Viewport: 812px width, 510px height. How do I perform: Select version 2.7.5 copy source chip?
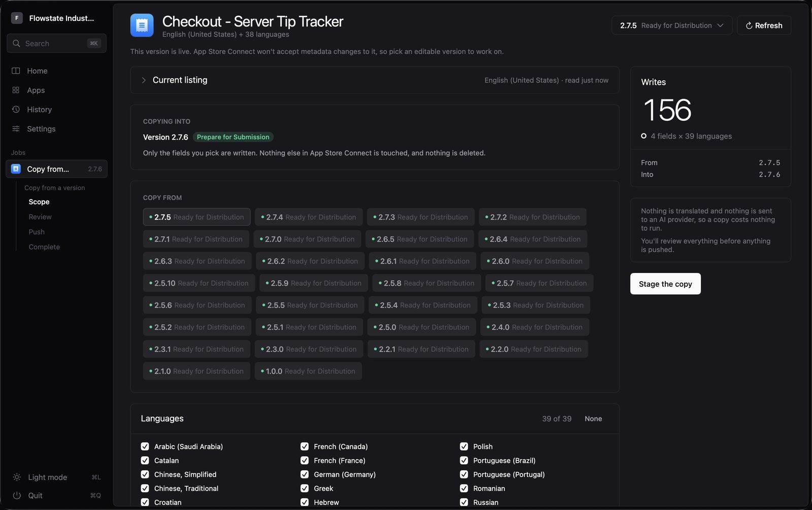(x=196, y=217)
